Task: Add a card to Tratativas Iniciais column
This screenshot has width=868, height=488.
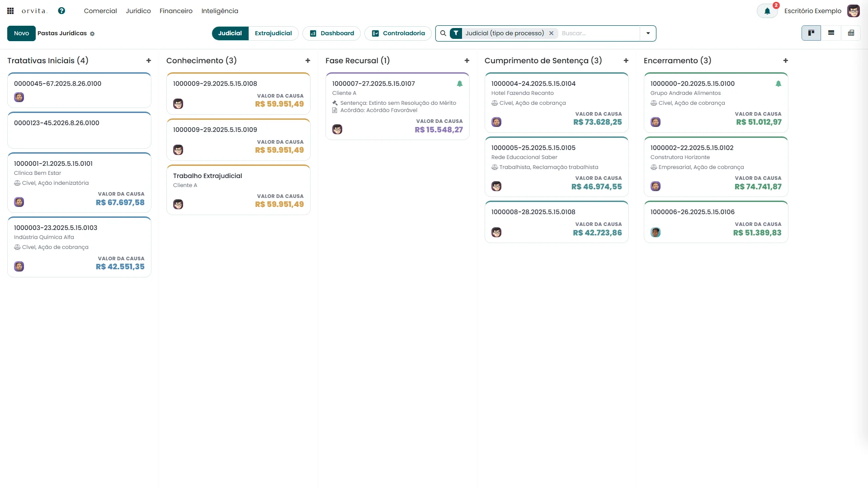Action: pyautogui.click(x=149, y=61)
